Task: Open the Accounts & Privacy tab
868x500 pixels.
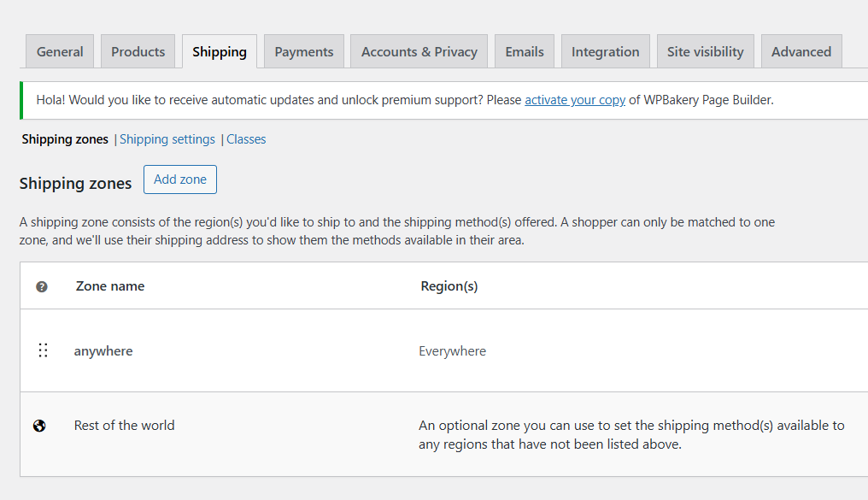Action: 419,51
